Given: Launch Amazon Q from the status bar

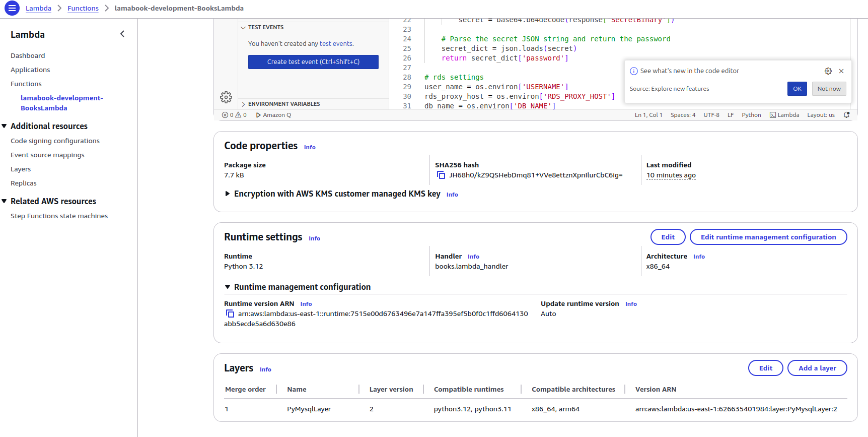Looking at the screenshot, I should 273,115.
